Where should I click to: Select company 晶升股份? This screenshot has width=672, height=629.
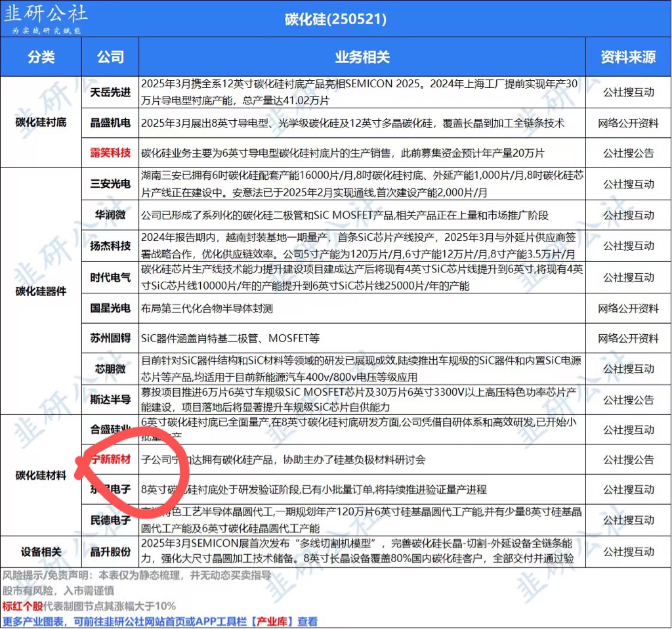click(x=110, y=552)
